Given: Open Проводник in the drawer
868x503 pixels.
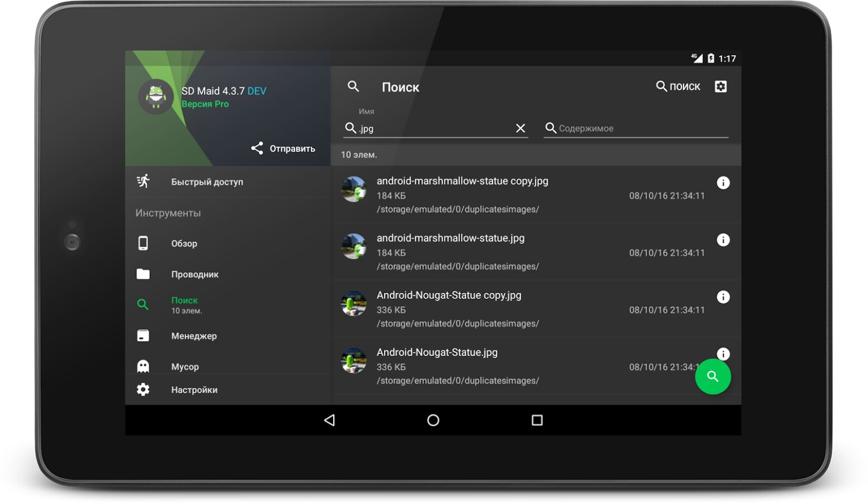Looking at the screenshot, I should 228,274.
